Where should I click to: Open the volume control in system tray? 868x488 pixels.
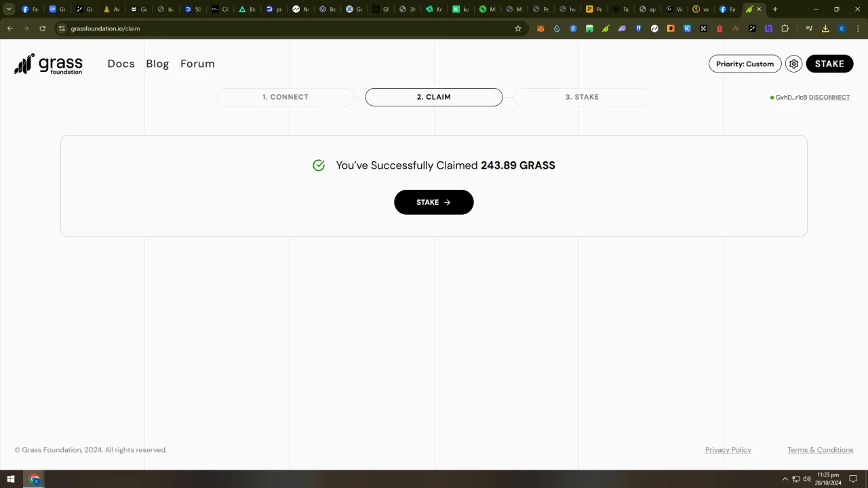pyautogui.click(x=807, y=479)
